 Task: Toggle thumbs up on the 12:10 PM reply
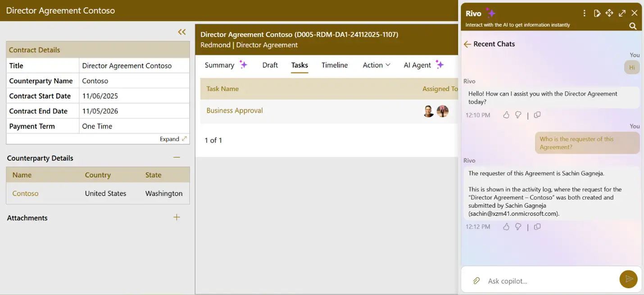coord(506,115)
